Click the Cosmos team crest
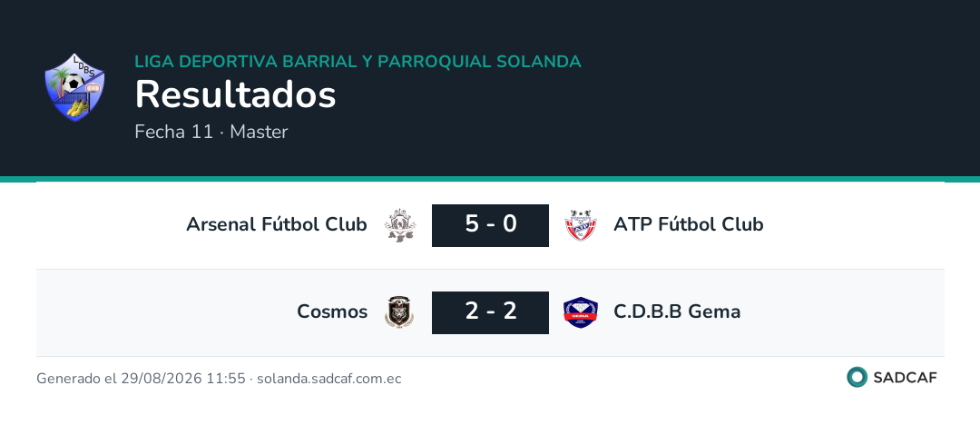This screenshot has width=980, height=425. pyautogui.click(x=399, y=312)
